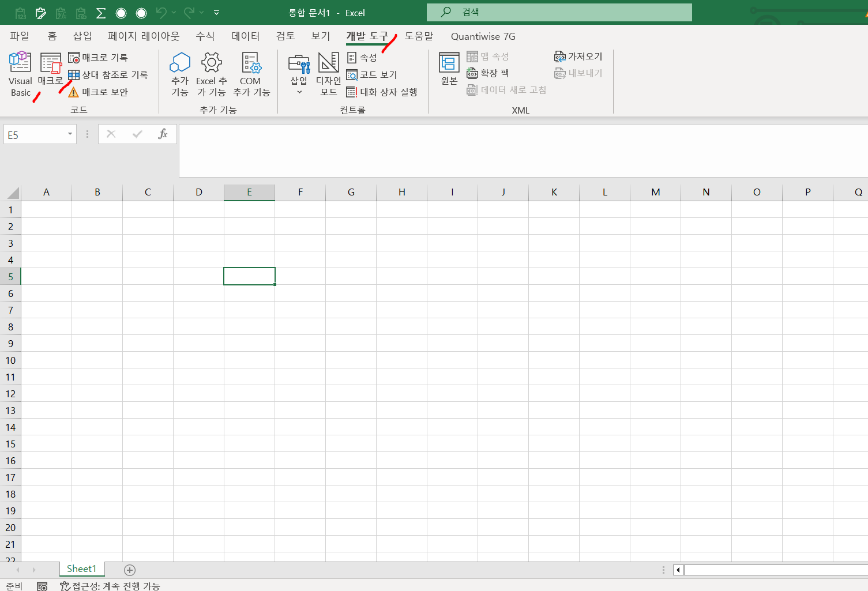Screen dimensions: 868x591
Task: Switch to the 수식 tab
Action: [205, 36]
